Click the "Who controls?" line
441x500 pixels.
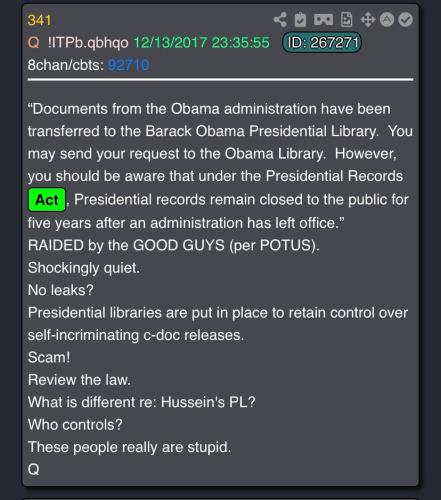(x=75, y=425)
